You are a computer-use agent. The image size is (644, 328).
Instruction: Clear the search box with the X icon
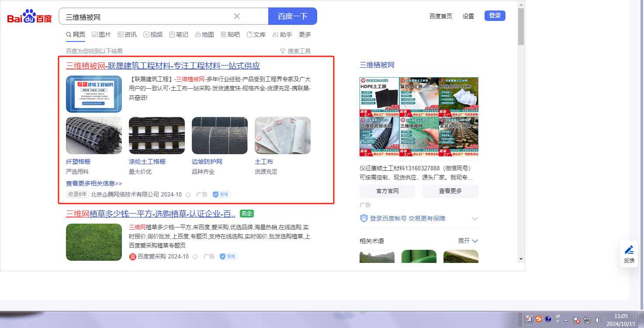point(237,16)
